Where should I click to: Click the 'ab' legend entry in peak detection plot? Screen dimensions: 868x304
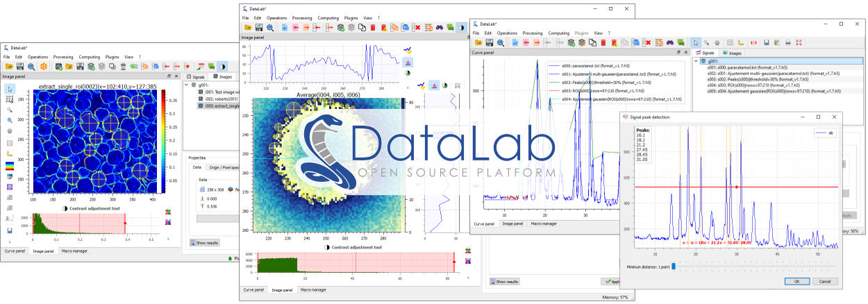click(x=824, y=131)
